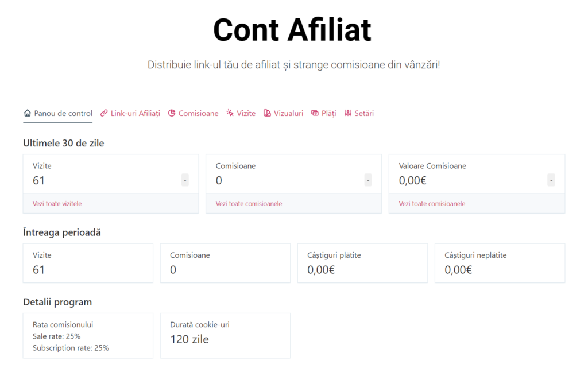This screenshot has width=588, height=376.
Task: Open Vezi toate comisioanele under Comisioane
Action: click(249, 203)
